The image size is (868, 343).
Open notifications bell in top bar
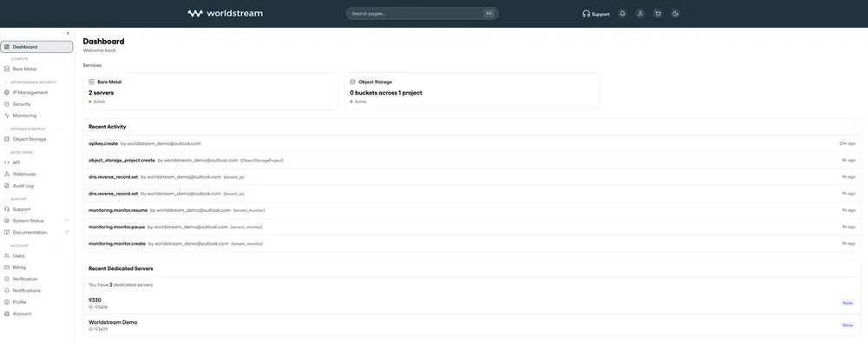click(622, 13)
